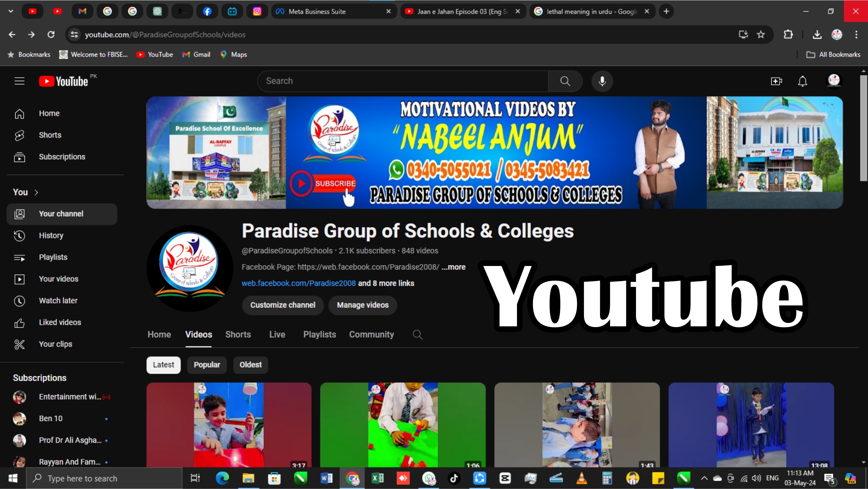This screenshot has height=489, width=868.
Task: Click the Manage videos button
Action: (362, 305)
